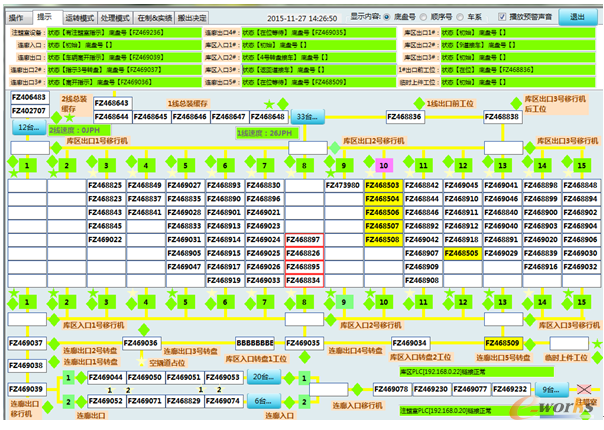
Task: Select the FZ469232 cell before 9台... button
Action: point(511,390)
